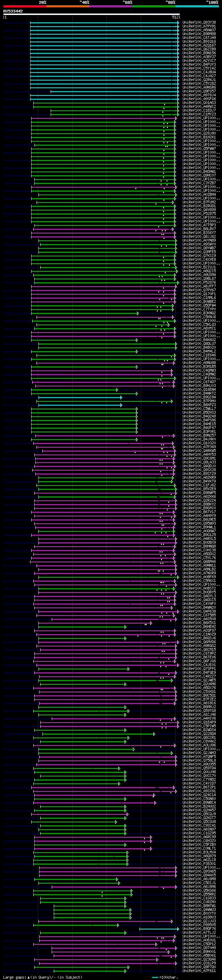Click the 512 query length marker

175,17
